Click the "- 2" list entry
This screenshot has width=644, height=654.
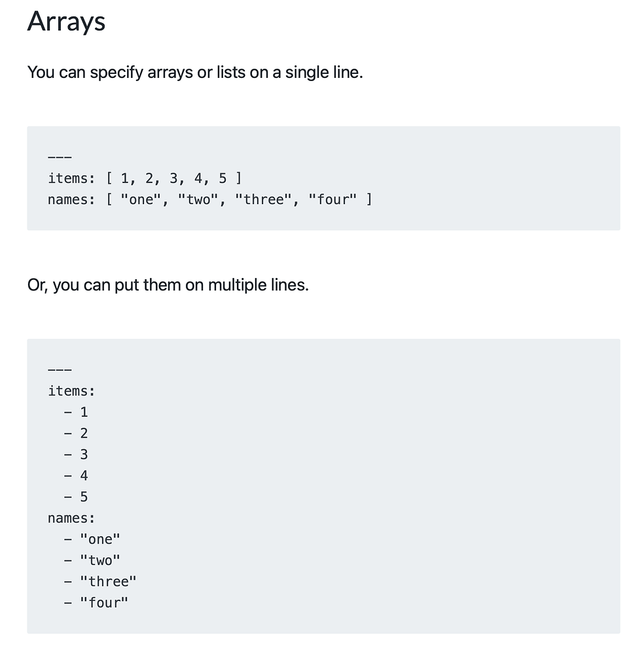click(76, 433)
